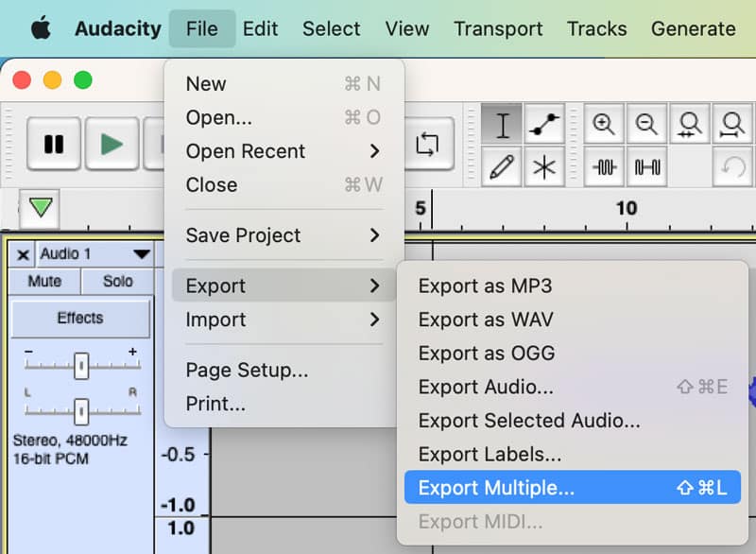Open the Generate menu
The height and width of the screenshot is (554, 756).
694,28
